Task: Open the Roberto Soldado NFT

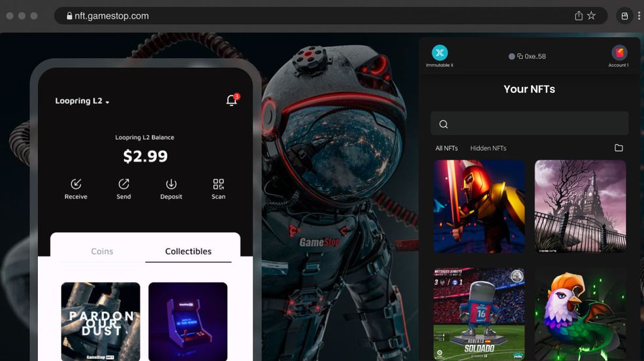Action: pos(479,315)
